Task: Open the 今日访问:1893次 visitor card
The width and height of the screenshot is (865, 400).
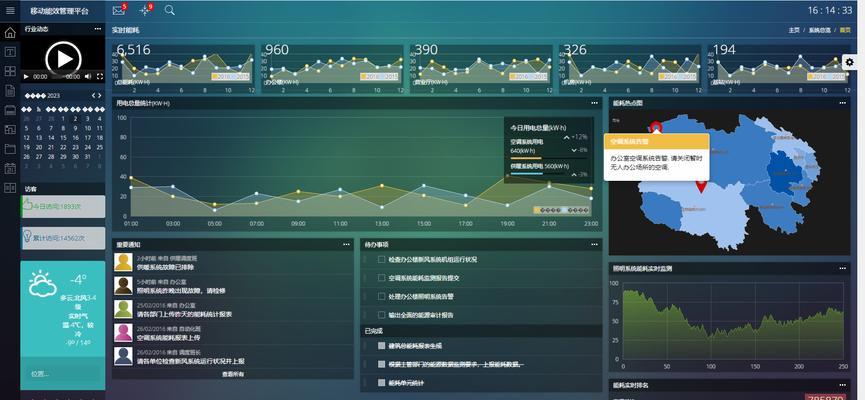Action: [63, 206]
